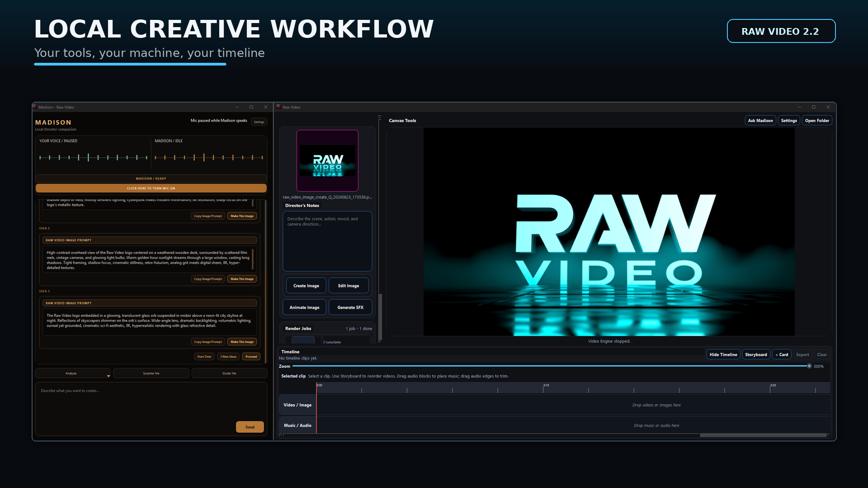Click the raw_video_image_create file name
Viewport: 868px width, 488px height.
pos(327,197)
